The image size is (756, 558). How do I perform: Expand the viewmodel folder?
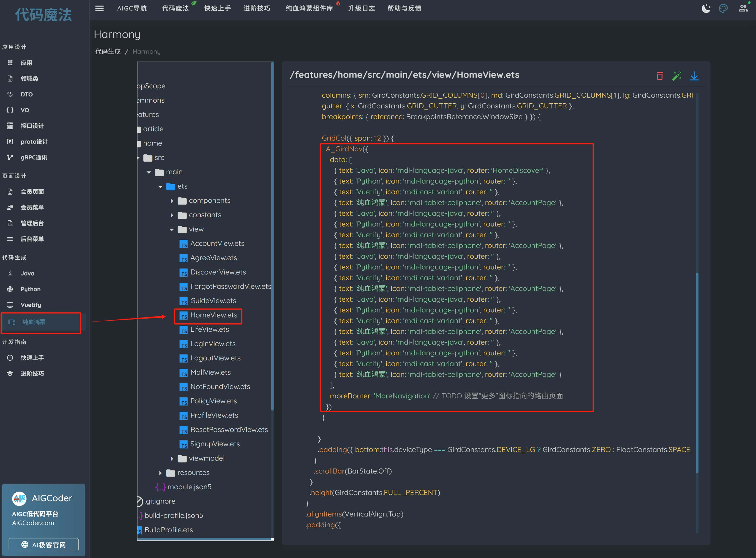click(172, 459)
